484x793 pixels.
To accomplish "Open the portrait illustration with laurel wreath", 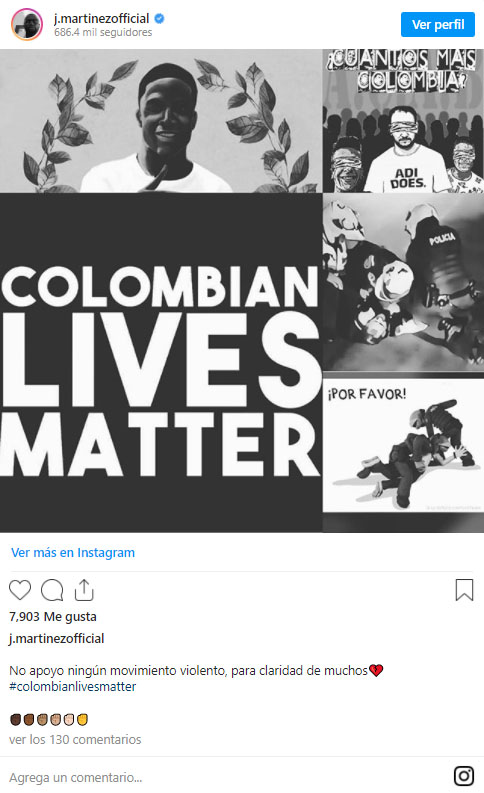I will (161, 121).
